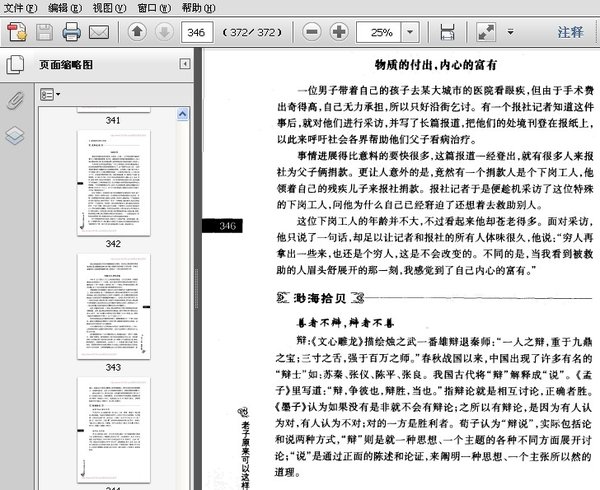The image size is (600, 490).
Task: Click thumbnail label 343
Action: [x=113, y=367]
